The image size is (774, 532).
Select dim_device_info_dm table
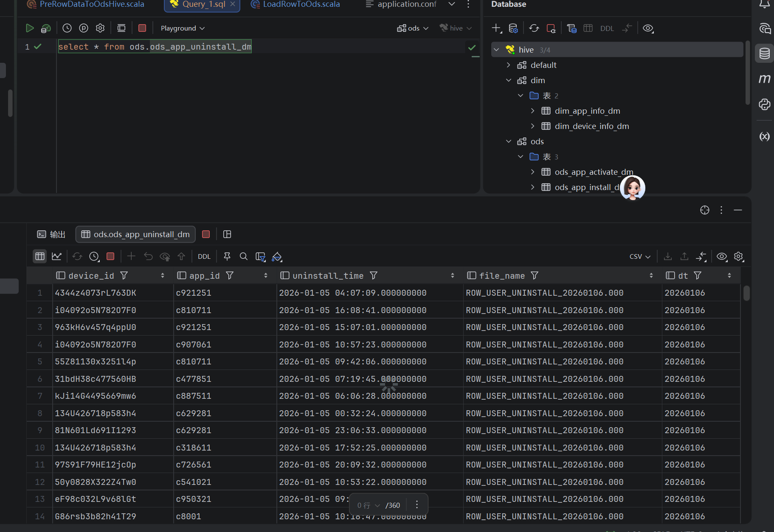click(591, 126)
